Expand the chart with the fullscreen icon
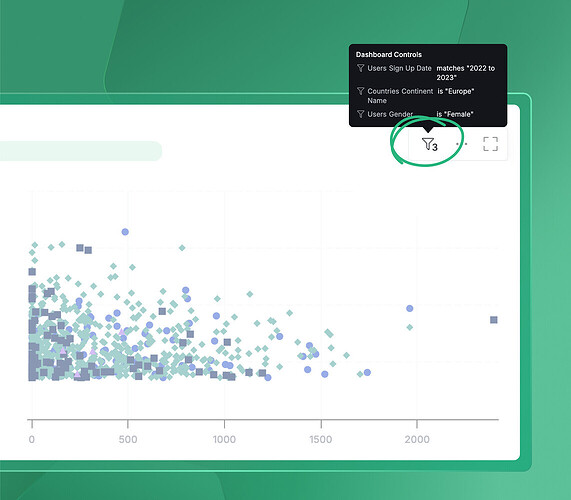The width and height of the screenshot is (571, 500). tap(490, 144)
